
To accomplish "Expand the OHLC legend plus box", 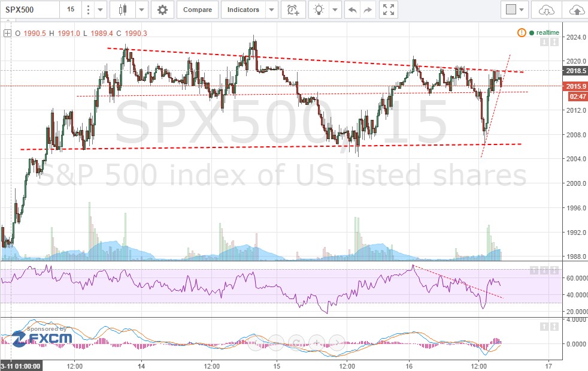I will pos(7,33).
